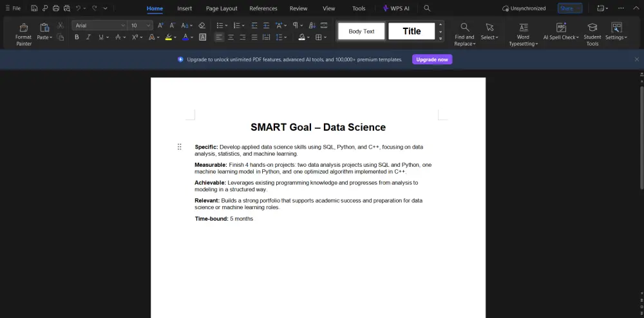
Task: Click the Save icon
Action: [35, 8]
